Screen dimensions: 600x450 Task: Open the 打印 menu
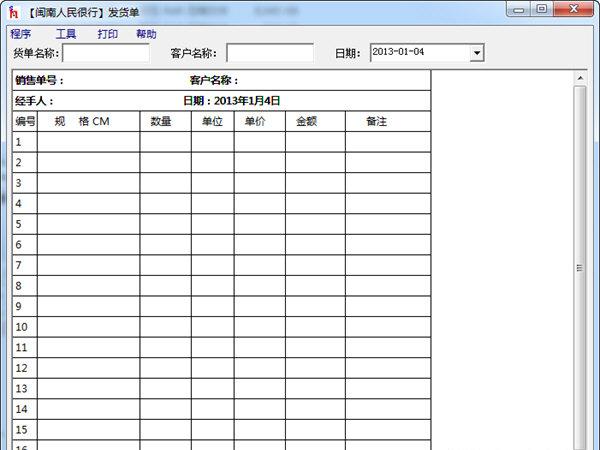point(107,34)
